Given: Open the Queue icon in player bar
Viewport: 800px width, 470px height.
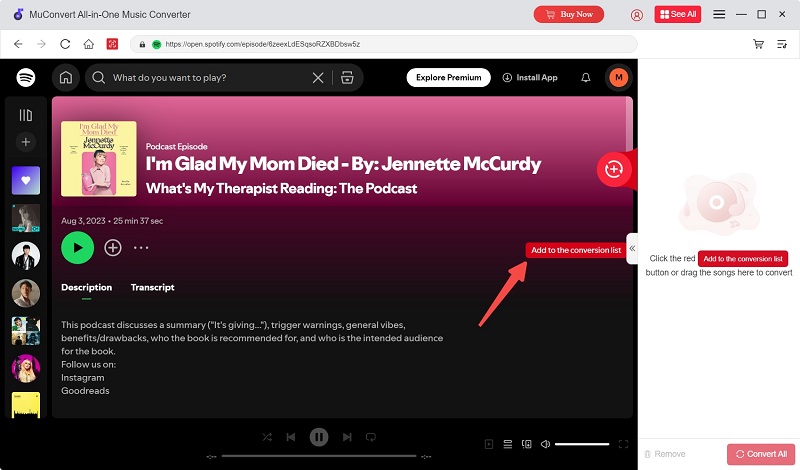Looking at the screenshot, I should 508,444.
